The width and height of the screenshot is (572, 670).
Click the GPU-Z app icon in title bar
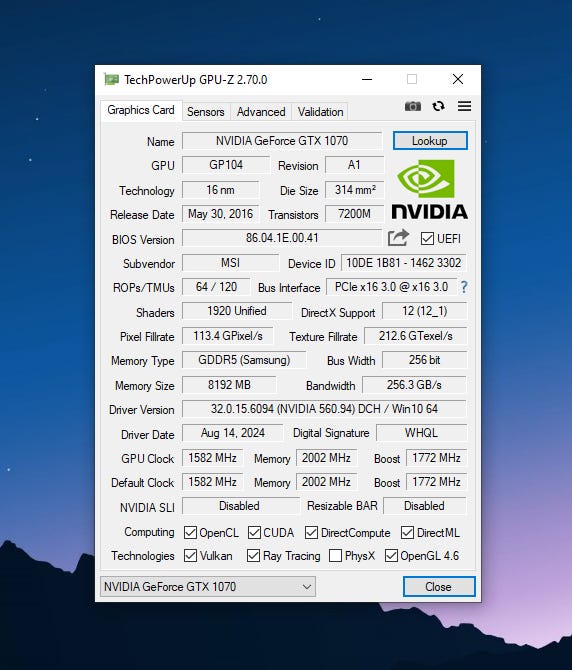pyautogui.click(x=111, y=79)
